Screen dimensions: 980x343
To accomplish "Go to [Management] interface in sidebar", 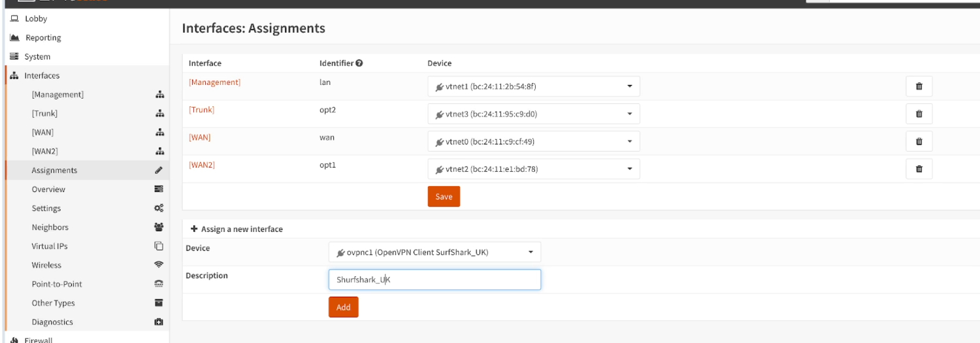I will (x=57, y=95).
